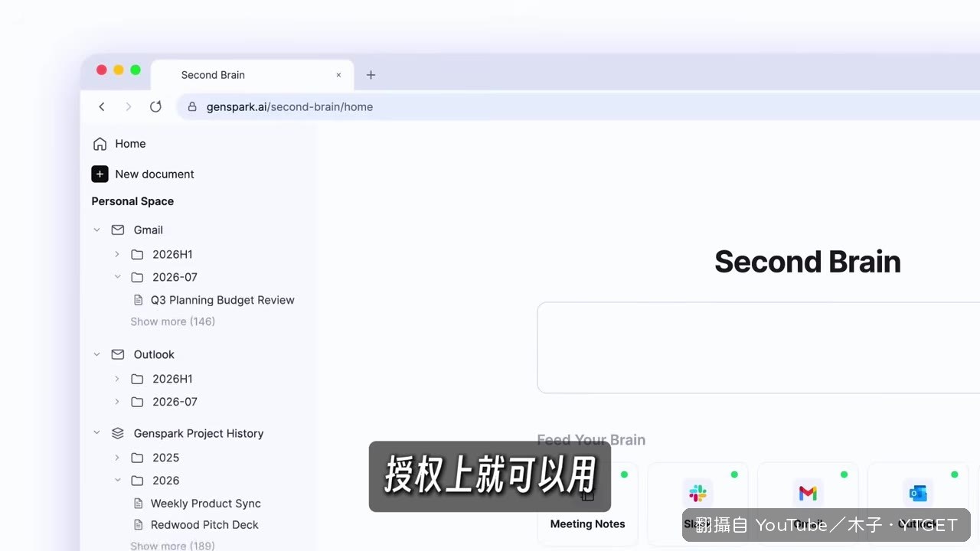Click the browser forward arrow
Viewport: 980px width, 551px height.
[129, 107]
